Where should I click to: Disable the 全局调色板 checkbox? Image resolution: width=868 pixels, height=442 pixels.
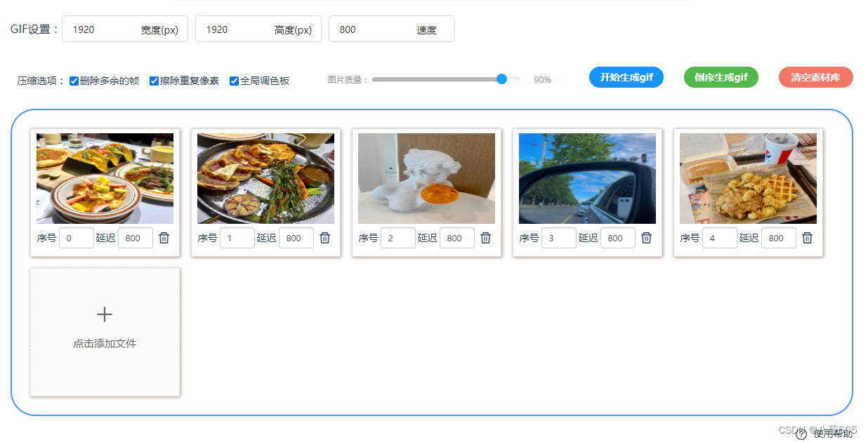coord(235,81)
